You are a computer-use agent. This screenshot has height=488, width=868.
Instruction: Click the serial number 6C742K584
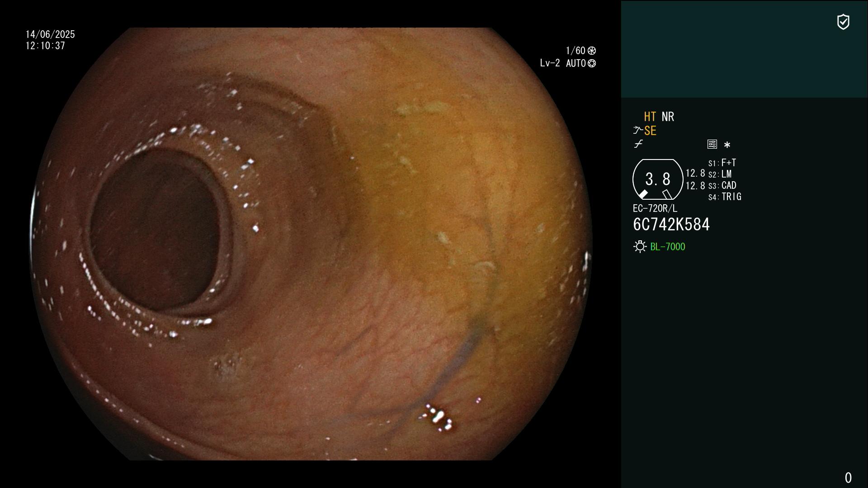coord(671,225)
